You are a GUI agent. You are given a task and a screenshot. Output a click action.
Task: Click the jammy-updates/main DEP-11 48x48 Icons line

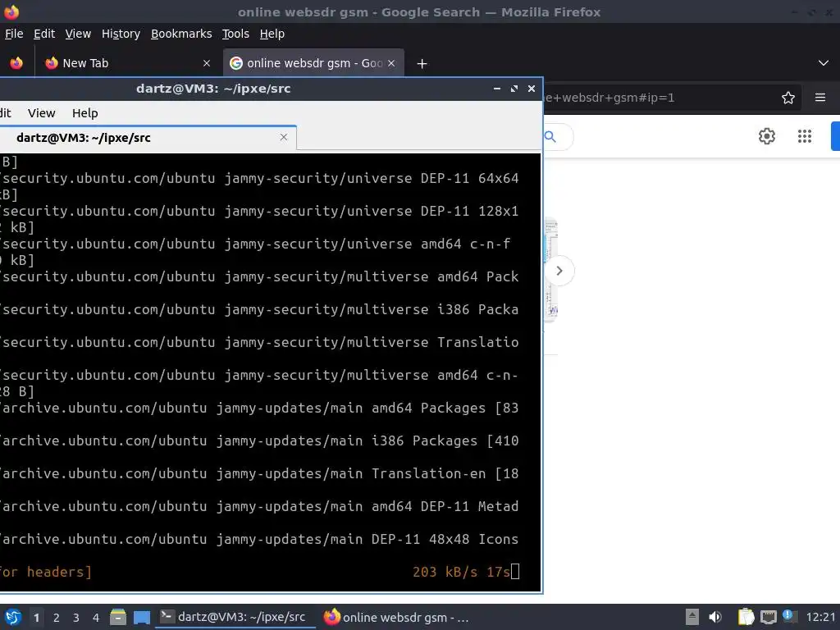259,539
